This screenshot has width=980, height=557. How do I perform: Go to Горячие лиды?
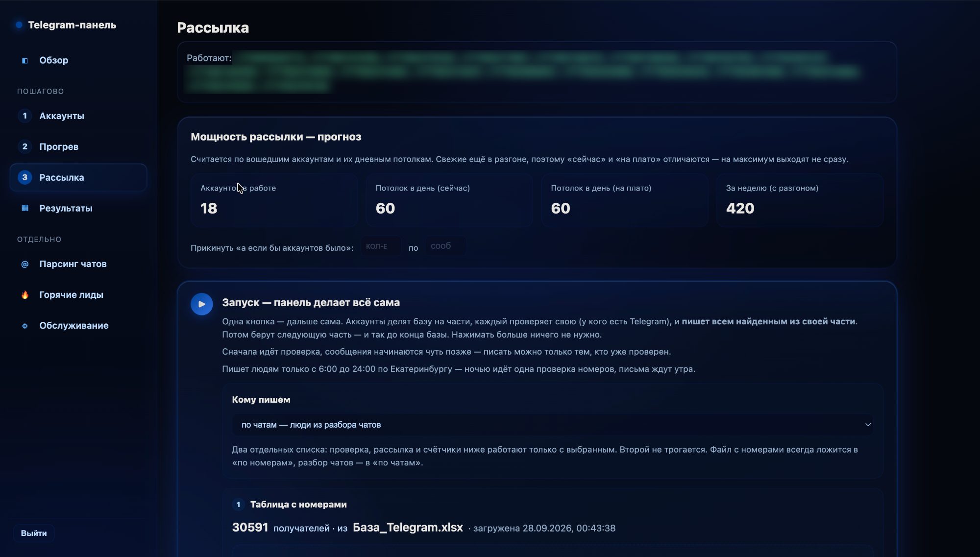point(78,295)
